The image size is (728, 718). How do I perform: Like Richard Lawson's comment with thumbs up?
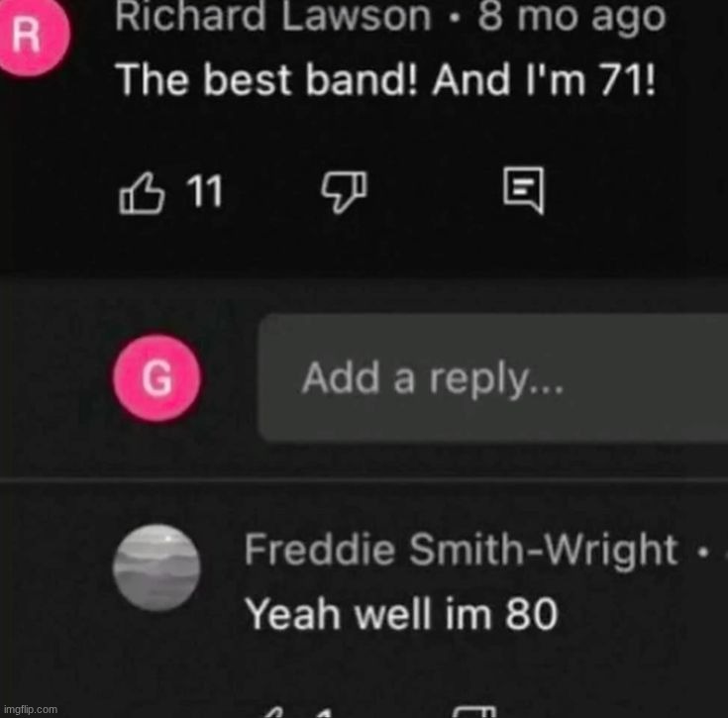coord(142,193)
